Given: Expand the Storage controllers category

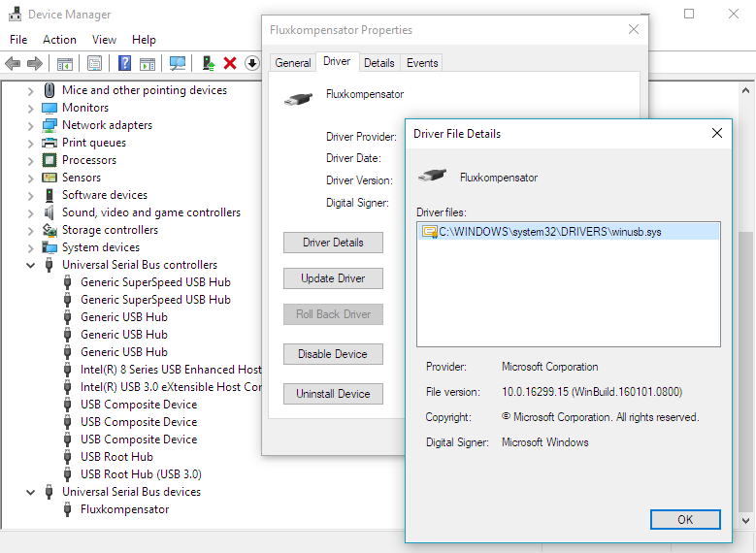Looking at the screenshot, I should pyautogui.click(x=30, y=231).
